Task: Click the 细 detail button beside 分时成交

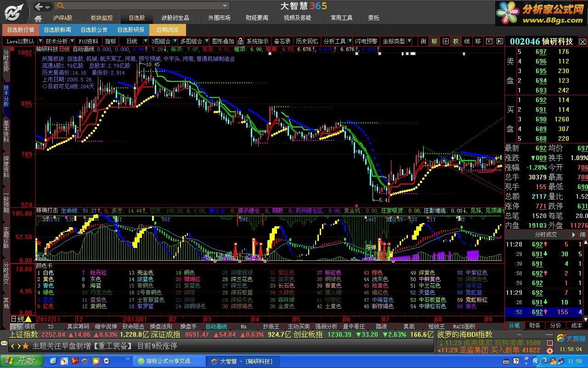Action: pos(582,234)
